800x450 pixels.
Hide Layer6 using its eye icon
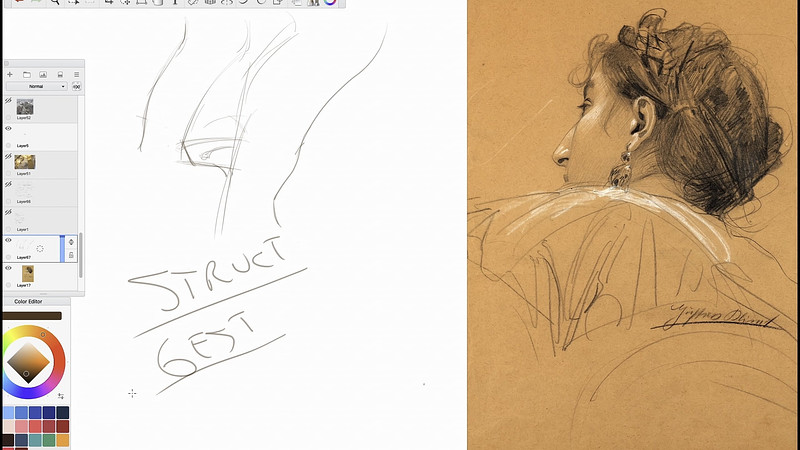pyautogui.click(x=8, y=129)
